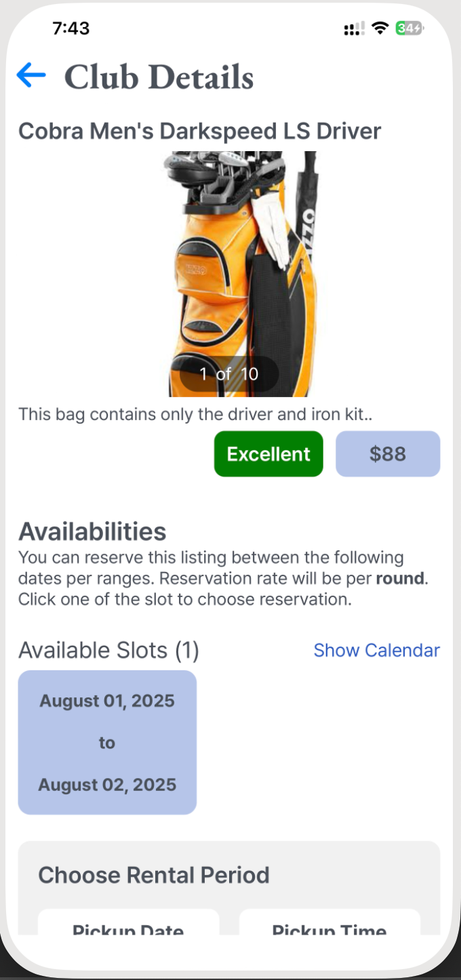Viewport: 461px width, 980px height.
Task: Tap the Availabilities section heading
Action: pyautogui.click(x=92, y=531)
